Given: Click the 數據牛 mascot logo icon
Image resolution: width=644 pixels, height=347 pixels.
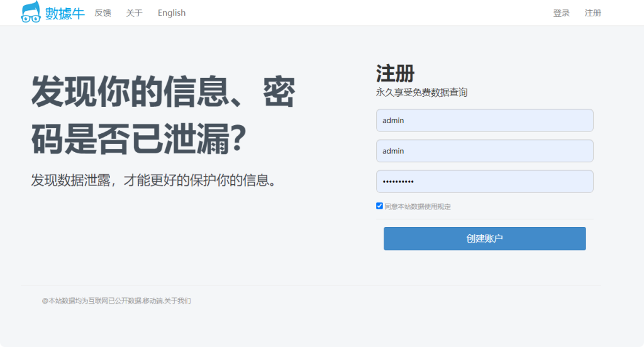Looking at the screenshot, I should [31, 12].
